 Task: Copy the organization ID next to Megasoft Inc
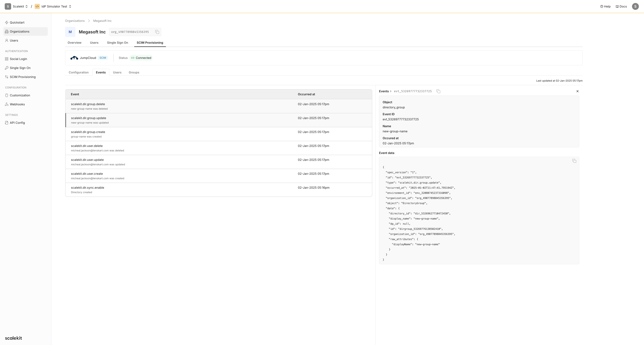click(x=157, y=32)
